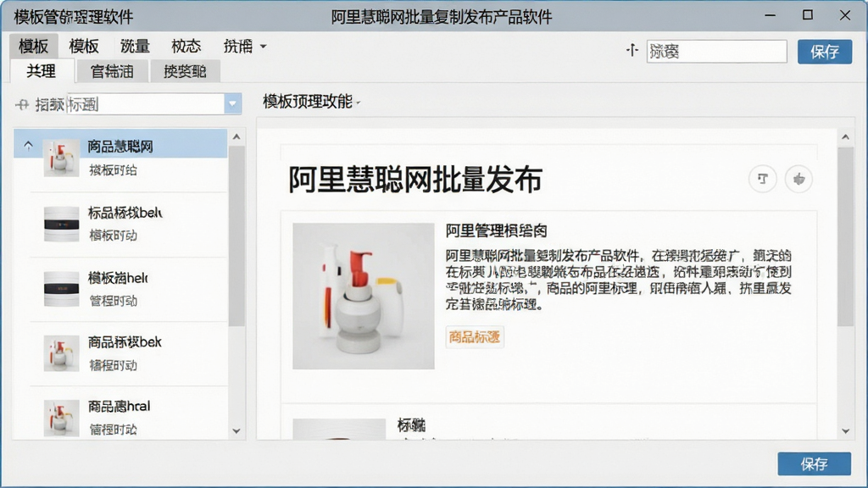
Task: Switch to the 共理 tab
Action: pyautogui.click(x=42, y=71)
